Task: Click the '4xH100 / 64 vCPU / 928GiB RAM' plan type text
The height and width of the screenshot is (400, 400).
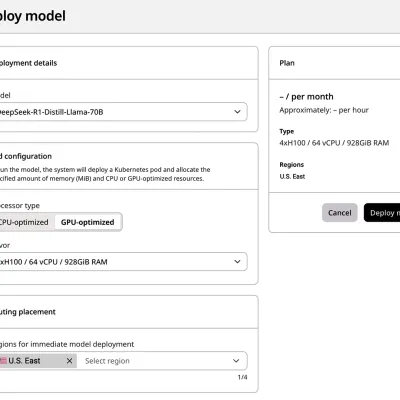Action: [334, 143]
